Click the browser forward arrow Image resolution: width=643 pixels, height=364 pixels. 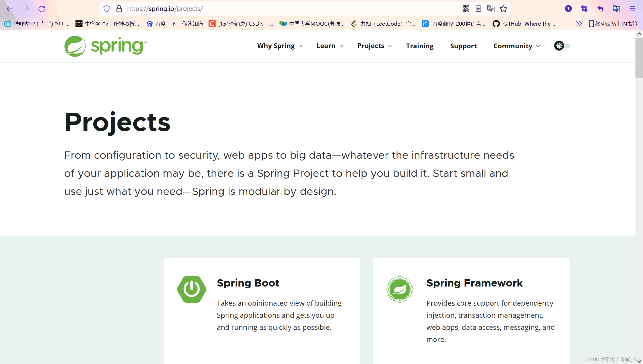coord(26,9)
